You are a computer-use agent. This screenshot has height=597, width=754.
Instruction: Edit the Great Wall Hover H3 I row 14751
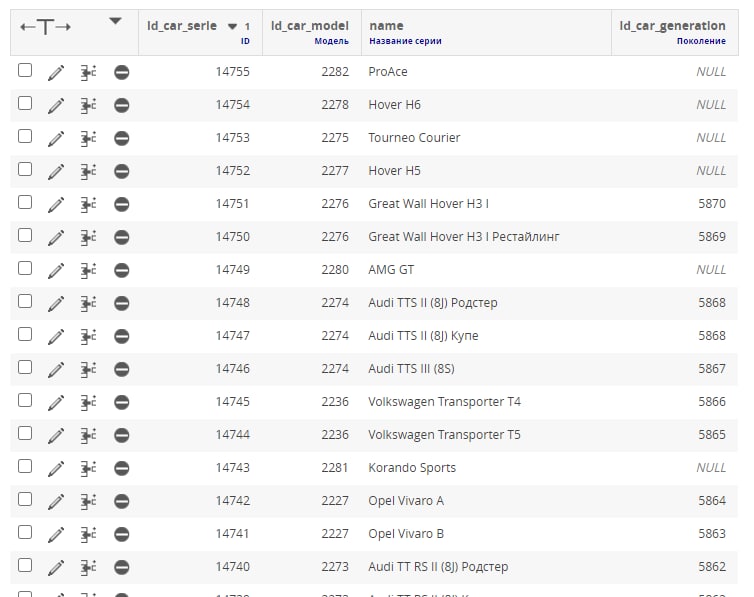56,205
